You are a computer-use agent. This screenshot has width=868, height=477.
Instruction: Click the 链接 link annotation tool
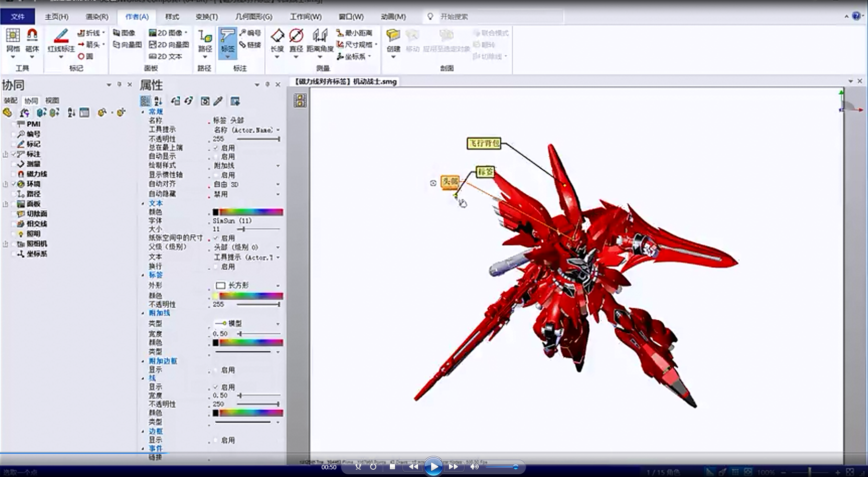click(250, 45)
